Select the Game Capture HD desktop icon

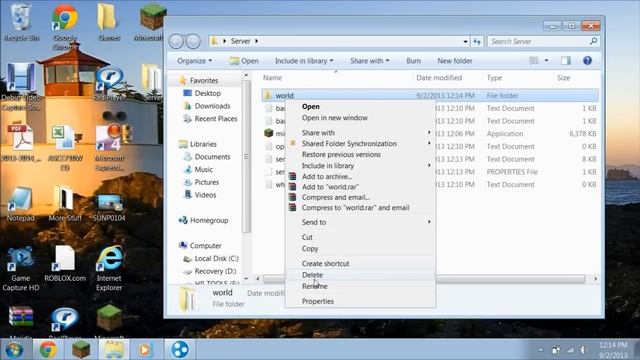(20, 269)
